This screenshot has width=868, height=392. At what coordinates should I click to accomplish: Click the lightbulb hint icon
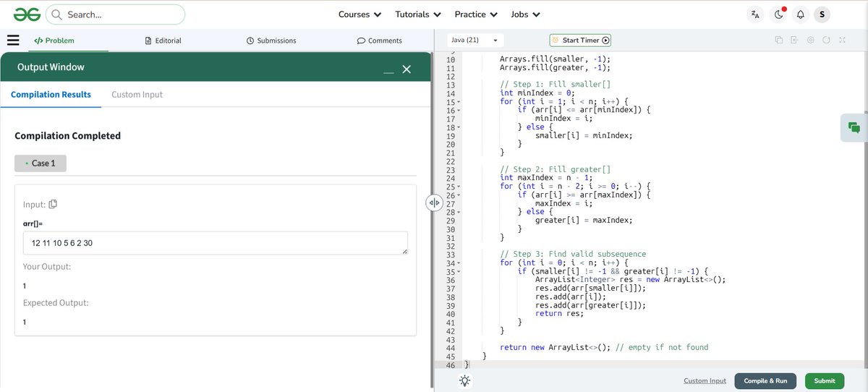pos(464,381)
